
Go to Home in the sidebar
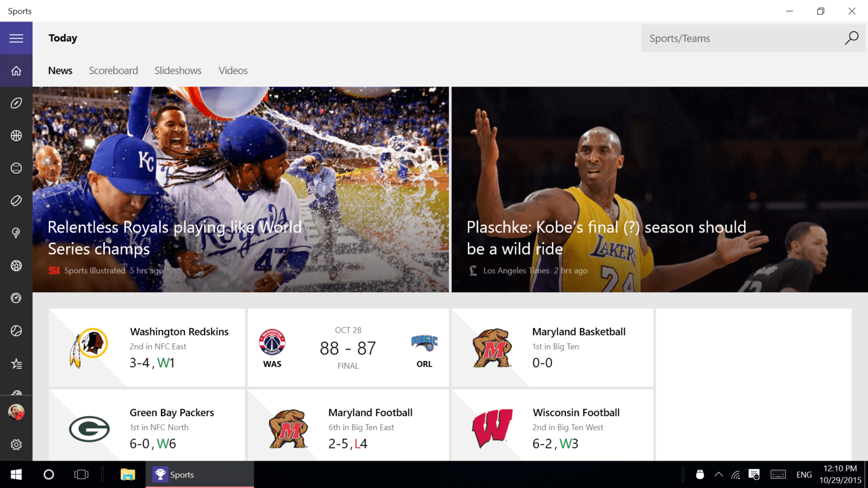(x=16, y=71)
